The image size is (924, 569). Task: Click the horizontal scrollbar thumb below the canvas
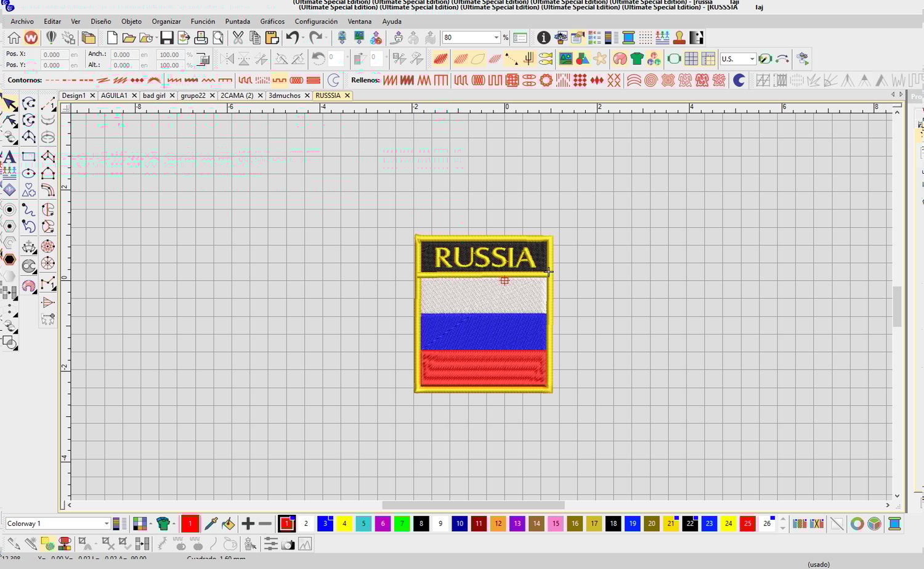473,505
